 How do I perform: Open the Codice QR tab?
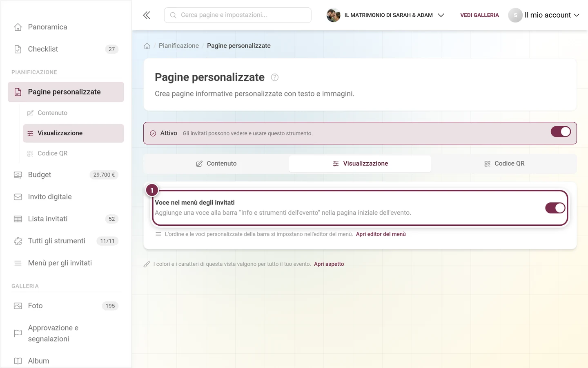pos(504,164)
